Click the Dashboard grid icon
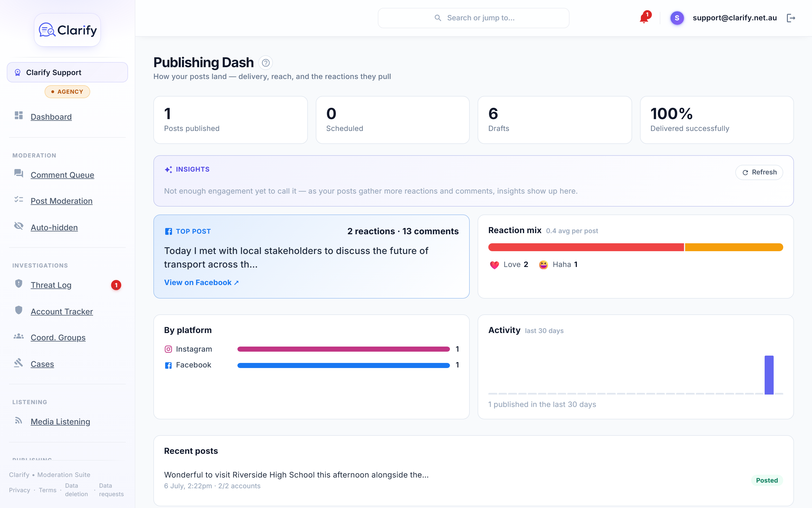The width and height of the screenshot is (812, 508). 19,116
